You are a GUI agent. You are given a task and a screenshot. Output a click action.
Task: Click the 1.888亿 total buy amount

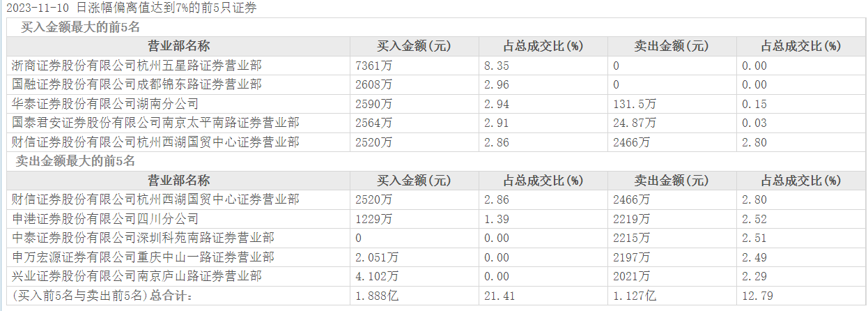(377, 296)
